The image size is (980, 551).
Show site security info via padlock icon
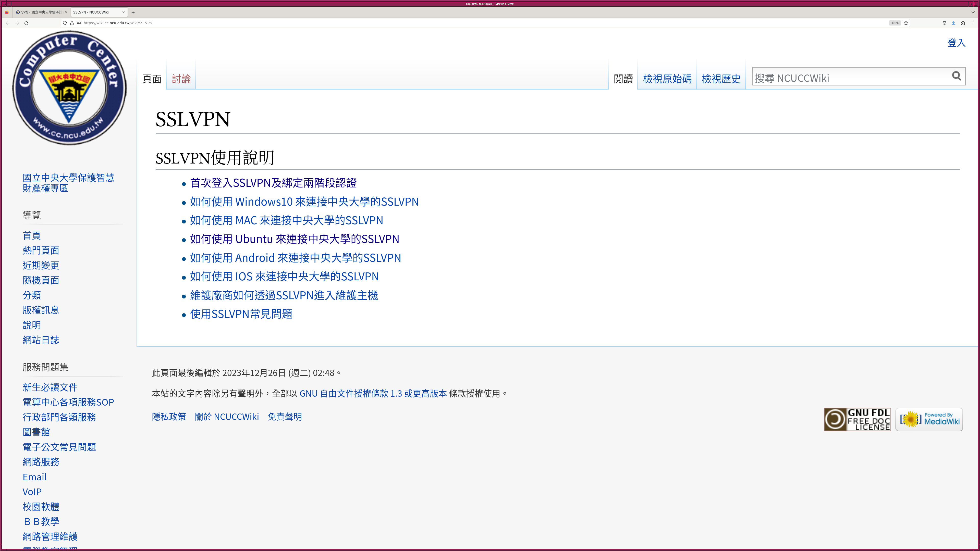(x=72, y=23)
